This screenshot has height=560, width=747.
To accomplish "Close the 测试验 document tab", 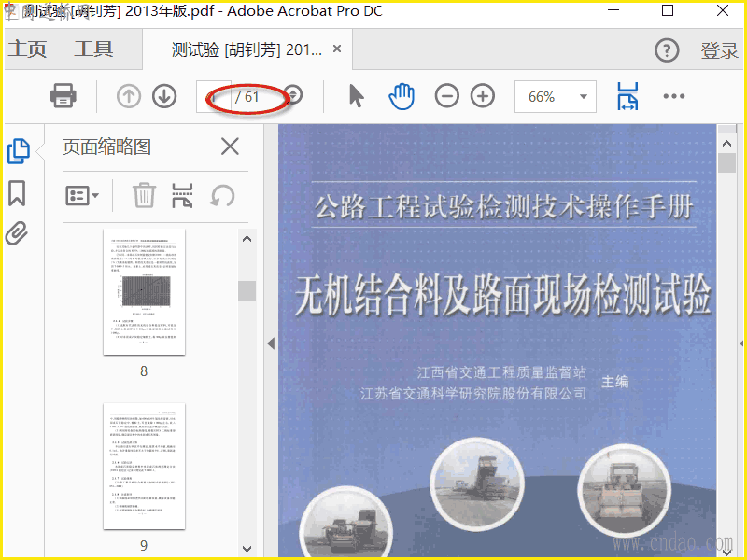I will coord(337,49).
